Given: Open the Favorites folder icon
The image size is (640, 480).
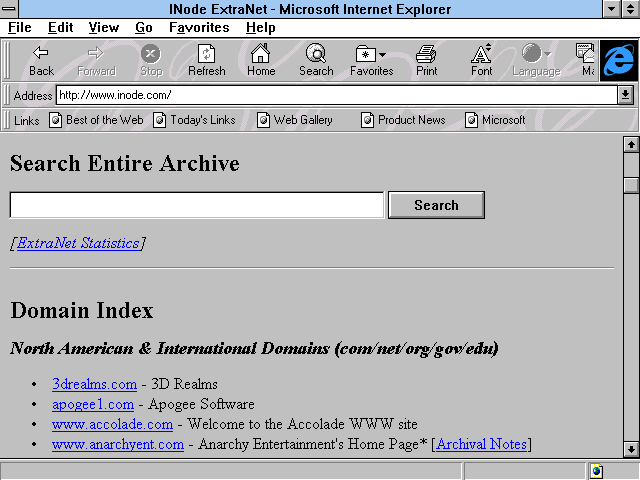Looking at the screenshot, I should click(x=366, y=54).
